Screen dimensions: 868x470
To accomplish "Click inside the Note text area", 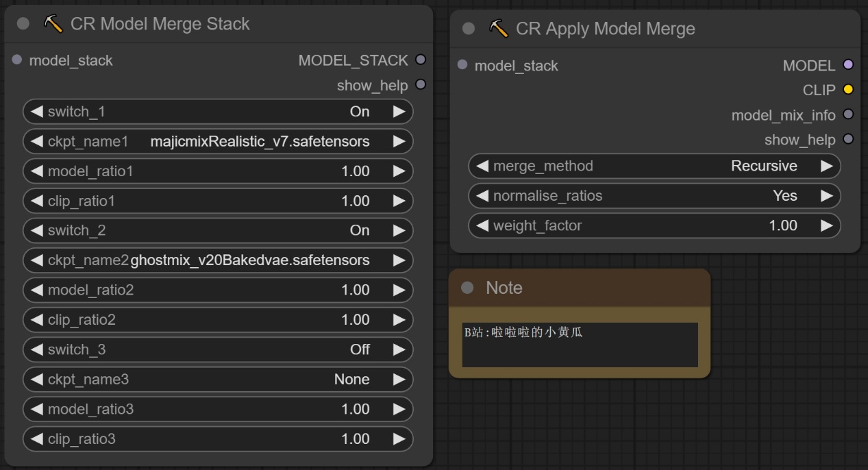I will pyautogui.click(x=580, y=345).
